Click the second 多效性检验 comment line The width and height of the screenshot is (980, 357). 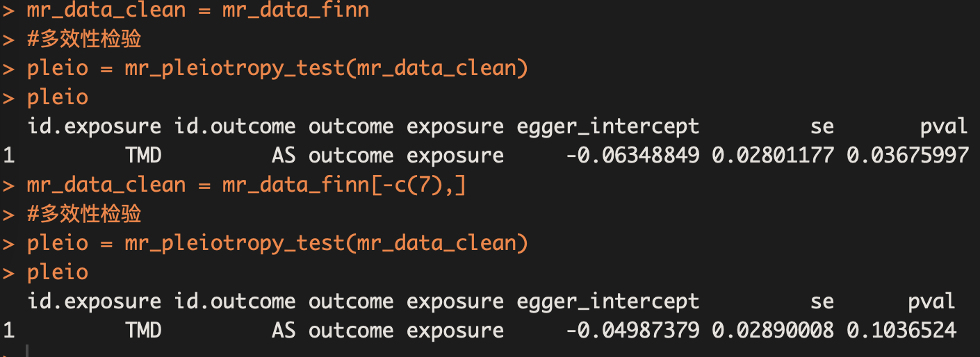[84, 214]
